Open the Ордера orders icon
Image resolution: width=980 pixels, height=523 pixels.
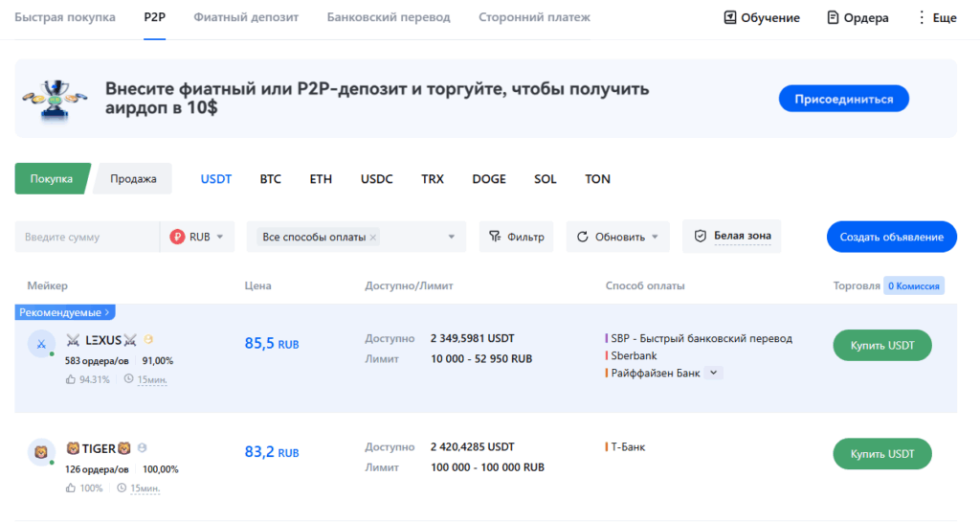(833, 17)
